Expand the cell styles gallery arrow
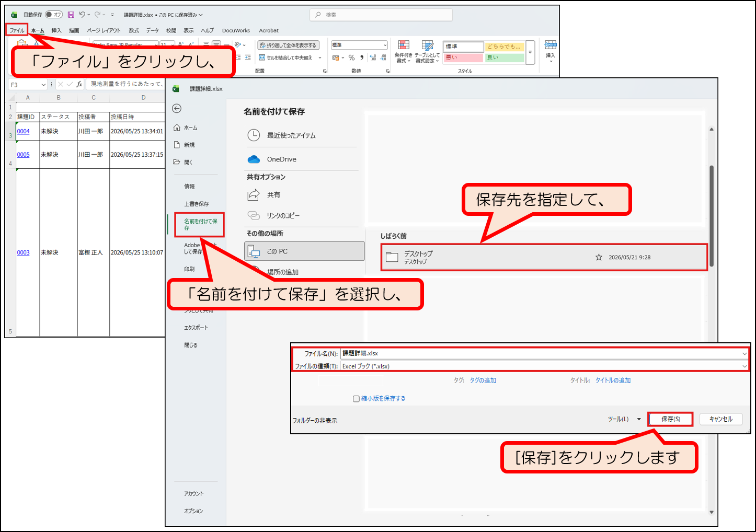The width and height of the screenshot is (756, 532). point(530,52)
